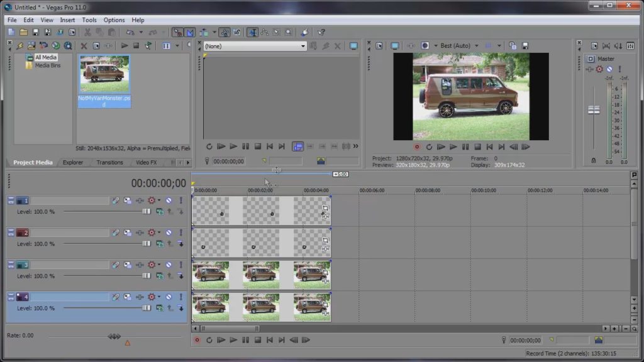This screenshot has height=362, width=644.
Task: Click the Save project icon in main toolbar
Action: [35, 32]
